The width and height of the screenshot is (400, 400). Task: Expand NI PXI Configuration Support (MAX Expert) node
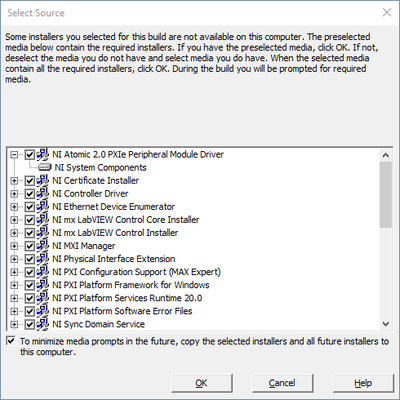(14, 272)
